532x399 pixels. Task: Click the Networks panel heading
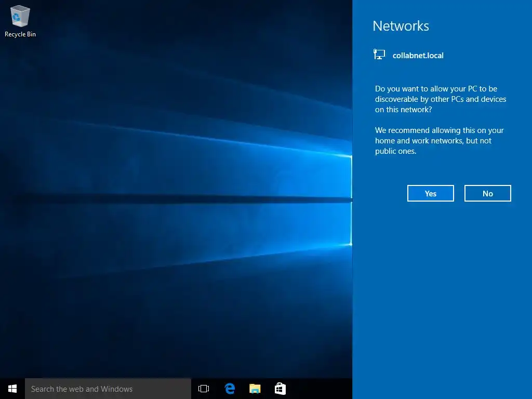401,26
